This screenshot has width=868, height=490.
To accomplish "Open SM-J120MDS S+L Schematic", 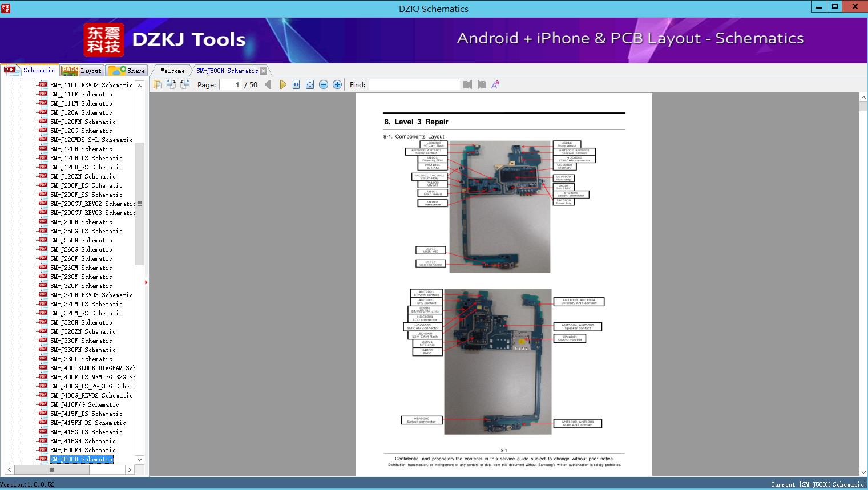I will [x=91, y=140].
